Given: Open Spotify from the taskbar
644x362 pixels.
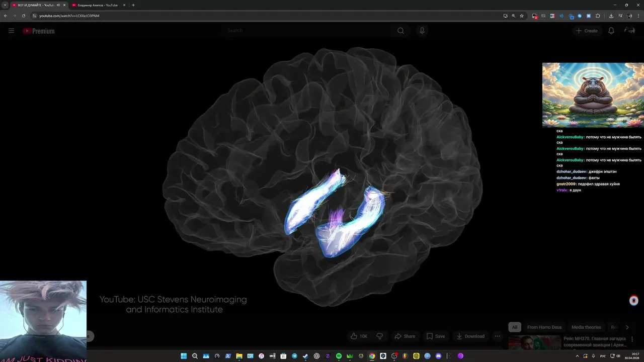Looking at the screenshot, I should point(339,356).
